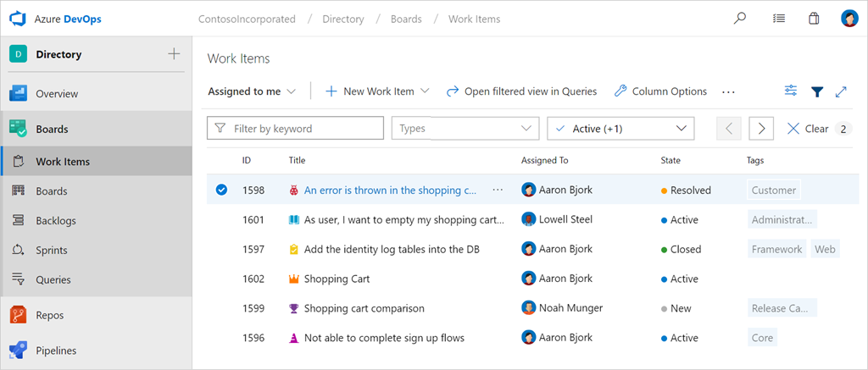The width and height of the screenshot is (868, 370).
Task: Open work item title for 1598
Action: 390,191
